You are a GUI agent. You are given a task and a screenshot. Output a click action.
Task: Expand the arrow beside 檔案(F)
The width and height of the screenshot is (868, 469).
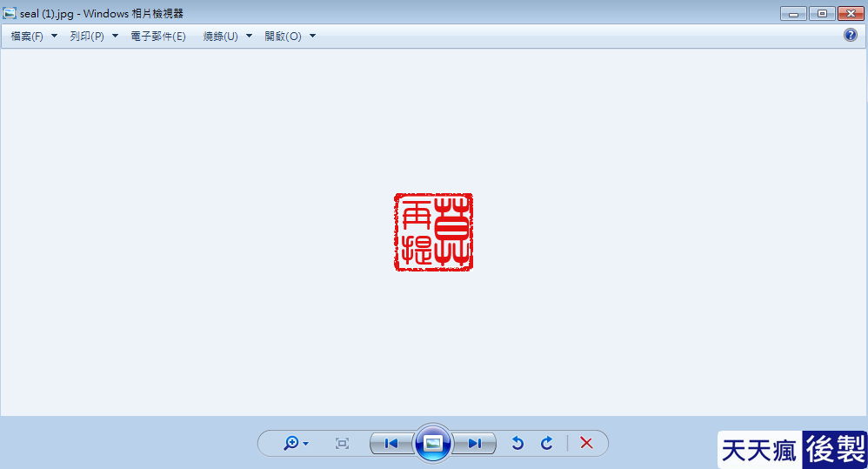click(54, 36)
